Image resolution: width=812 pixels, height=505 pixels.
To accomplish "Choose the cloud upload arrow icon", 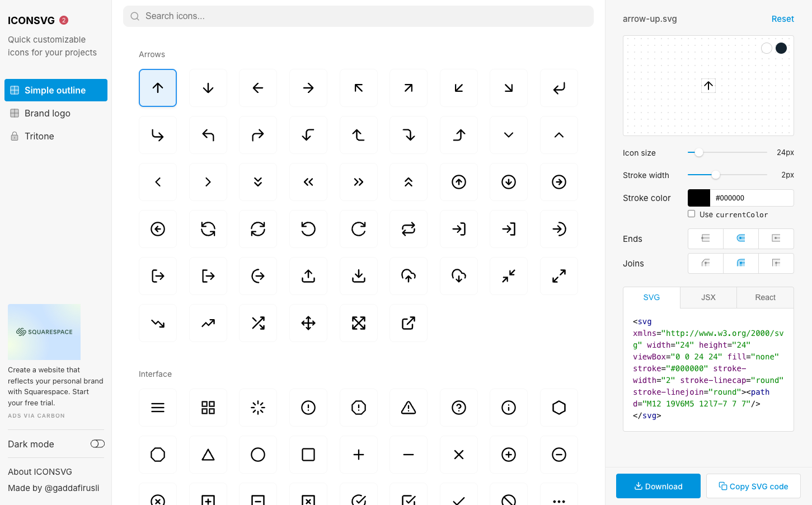I will pos(409,275).
